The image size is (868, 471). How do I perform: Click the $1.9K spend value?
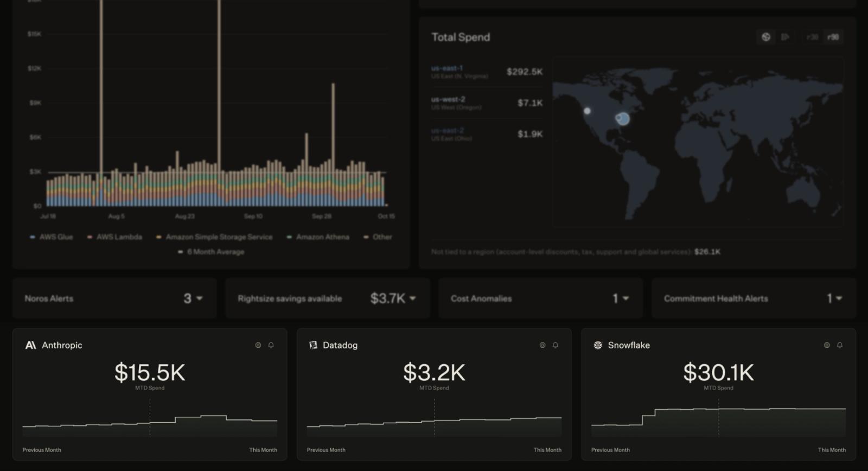click(530, 134)
